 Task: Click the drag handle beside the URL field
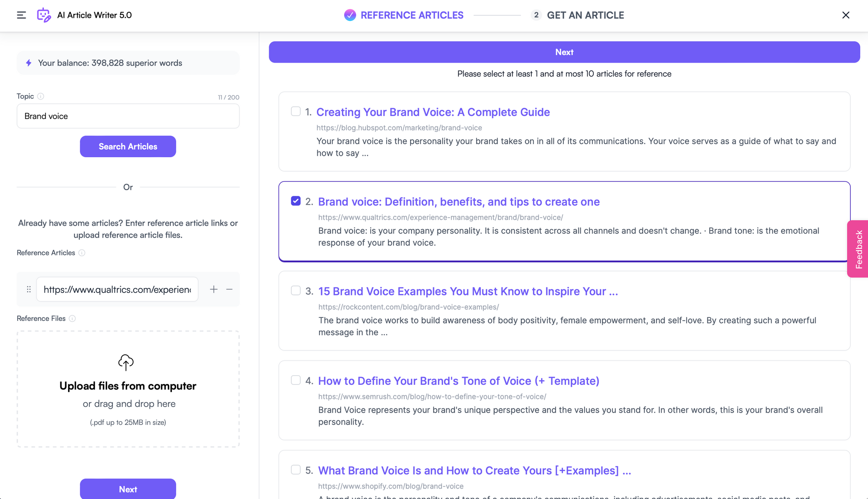28,289
